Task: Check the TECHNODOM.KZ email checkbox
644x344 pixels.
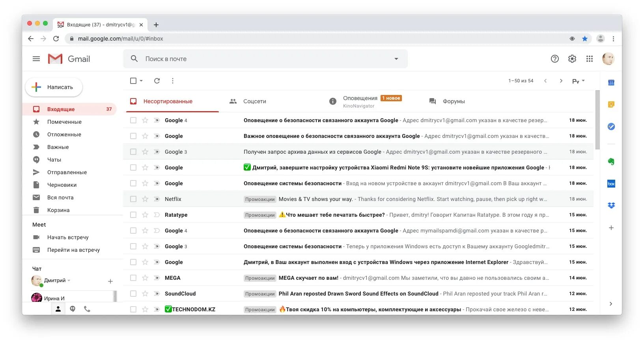Action: click(x=133, y=309)
